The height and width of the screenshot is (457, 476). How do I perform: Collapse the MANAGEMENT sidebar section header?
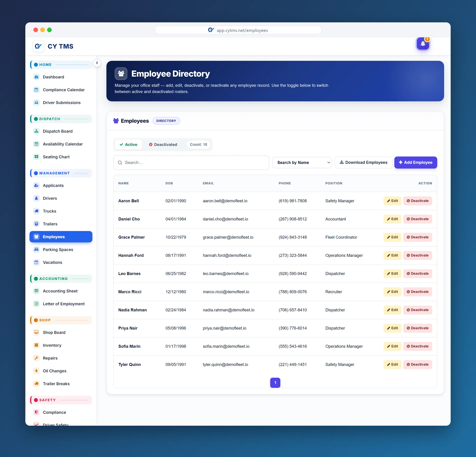pyautogui.click(x=61, y=173)
